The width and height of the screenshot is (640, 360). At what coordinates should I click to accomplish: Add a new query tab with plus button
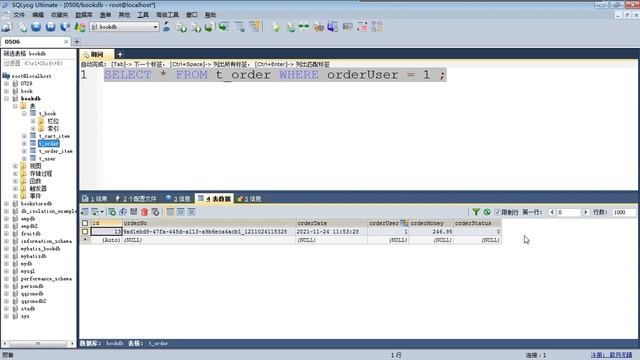(120, 54)
